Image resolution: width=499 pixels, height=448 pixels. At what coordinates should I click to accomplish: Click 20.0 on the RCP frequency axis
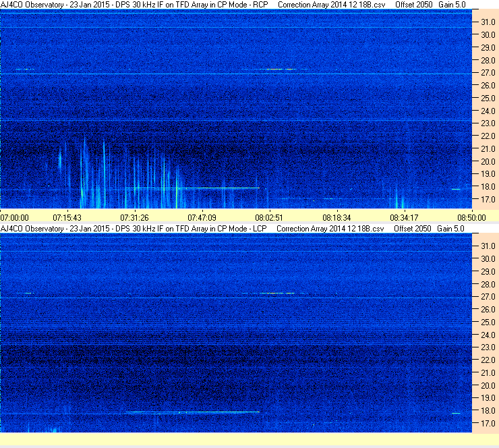tap(488, 162)
